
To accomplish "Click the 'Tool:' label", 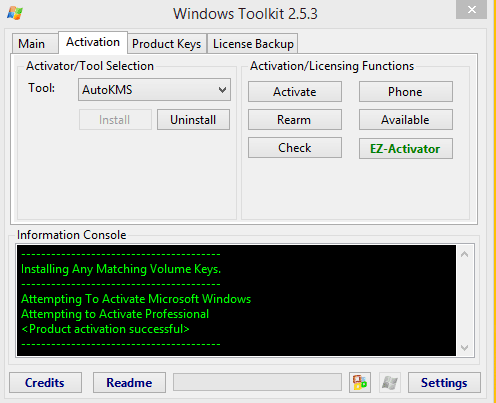I will 42,88.
